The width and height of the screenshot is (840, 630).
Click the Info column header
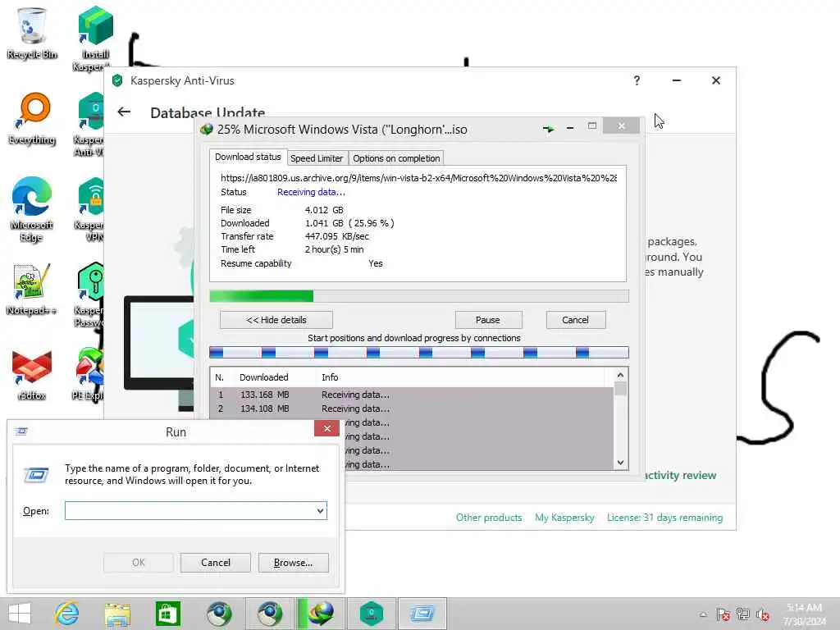click(330, 377)
